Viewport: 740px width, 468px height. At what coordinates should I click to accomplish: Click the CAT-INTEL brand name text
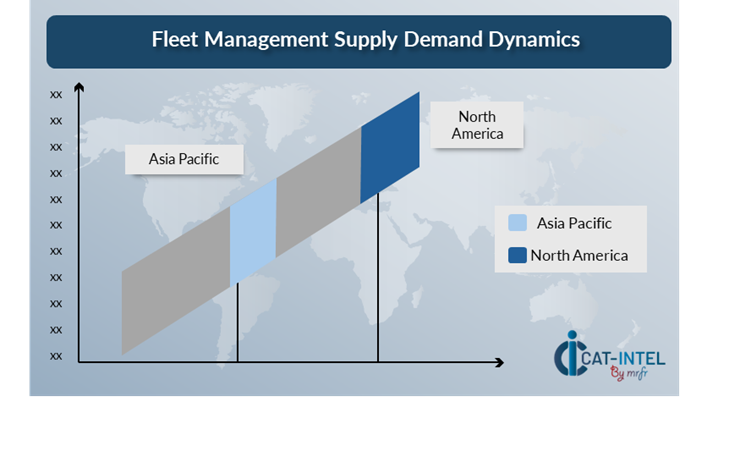[x=625, y=357]
